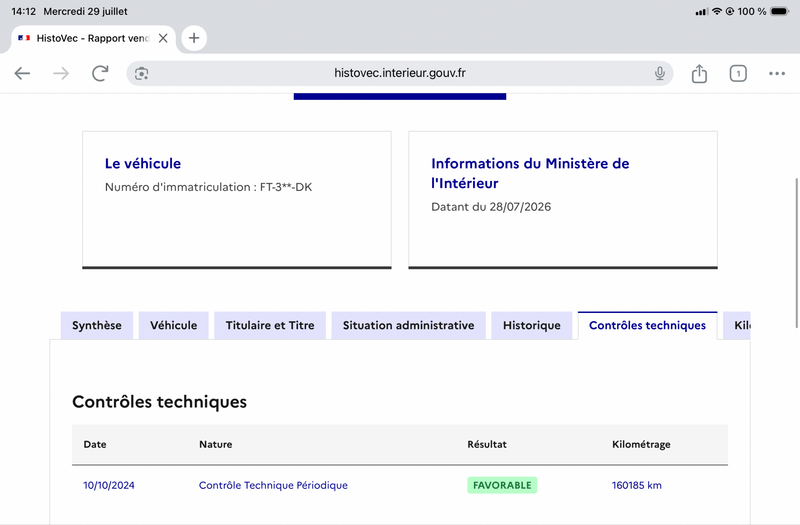The width and height of the screenshot is (800, 525).
Task: Switch to the Historique tab
Action: coord(532,326)
